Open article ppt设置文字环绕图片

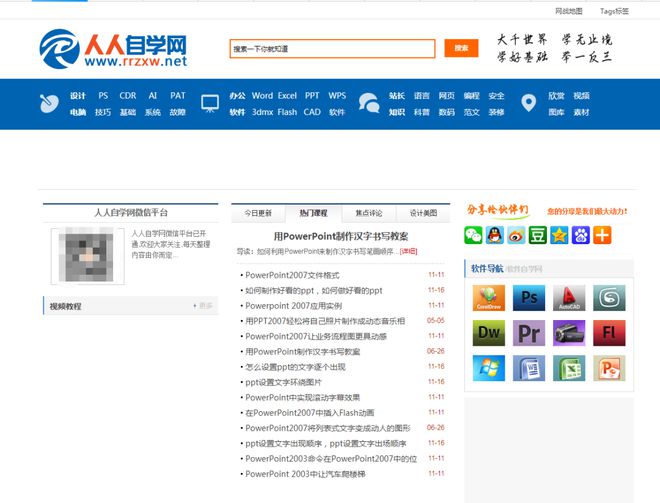[x=283, y=382]
